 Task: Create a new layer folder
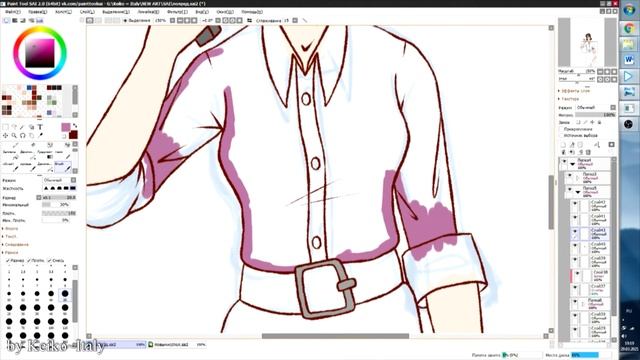click(580, 145)
